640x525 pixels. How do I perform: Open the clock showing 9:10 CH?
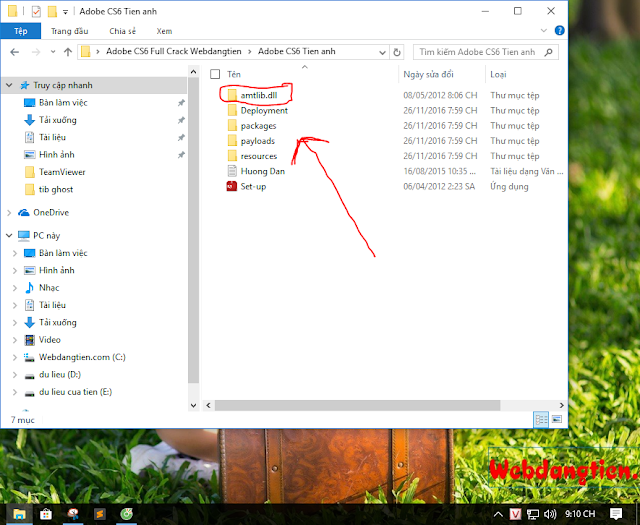pos(580,514)
